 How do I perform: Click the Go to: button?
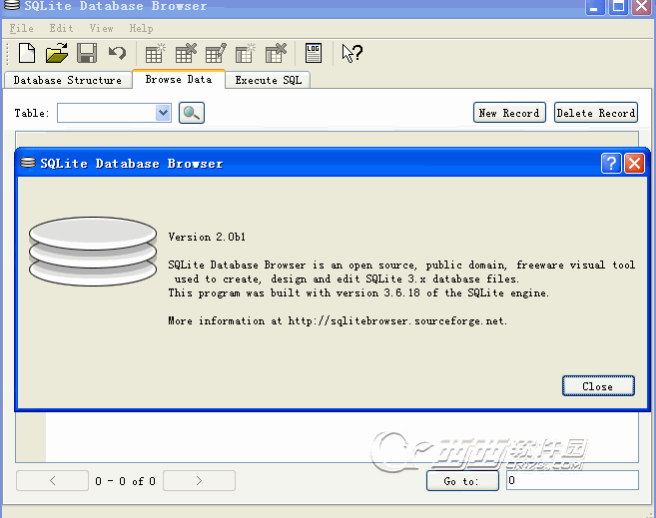pos(462,481)
